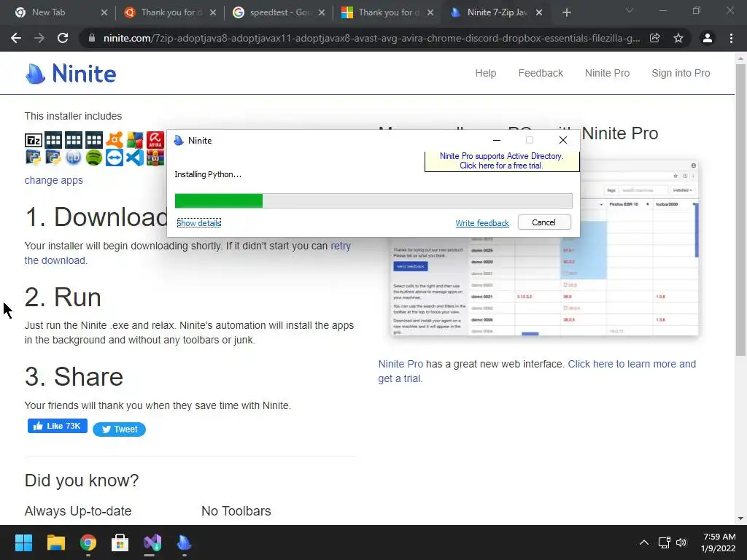Click the Ninite installer taskbar icon
The image size is (747, 560).
[185, 542]
